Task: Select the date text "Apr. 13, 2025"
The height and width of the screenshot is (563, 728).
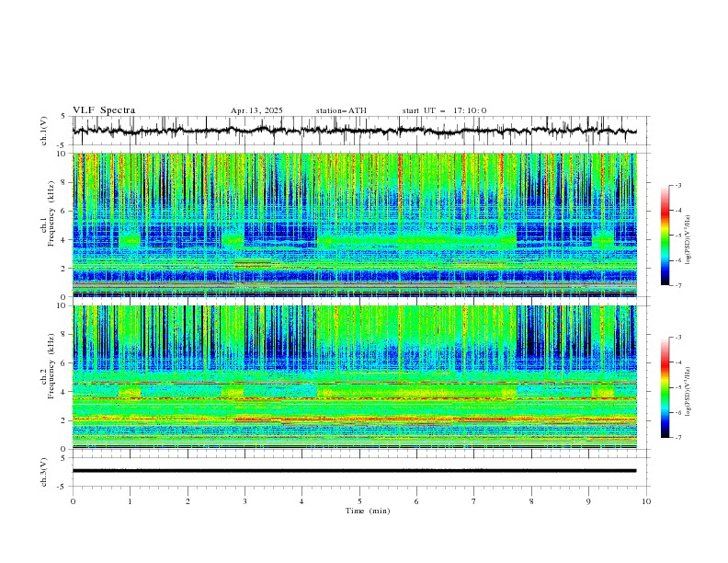Action: pyautogui.click(x=256, y=110)
